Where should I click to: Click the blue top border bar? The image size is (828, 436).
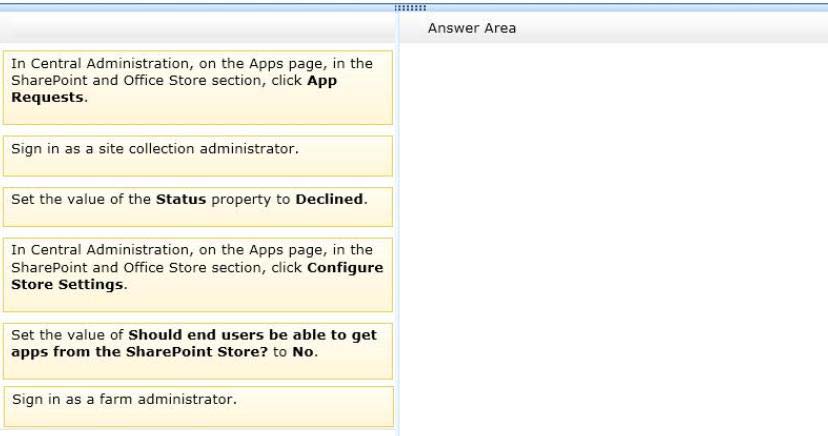pos(414,7)
